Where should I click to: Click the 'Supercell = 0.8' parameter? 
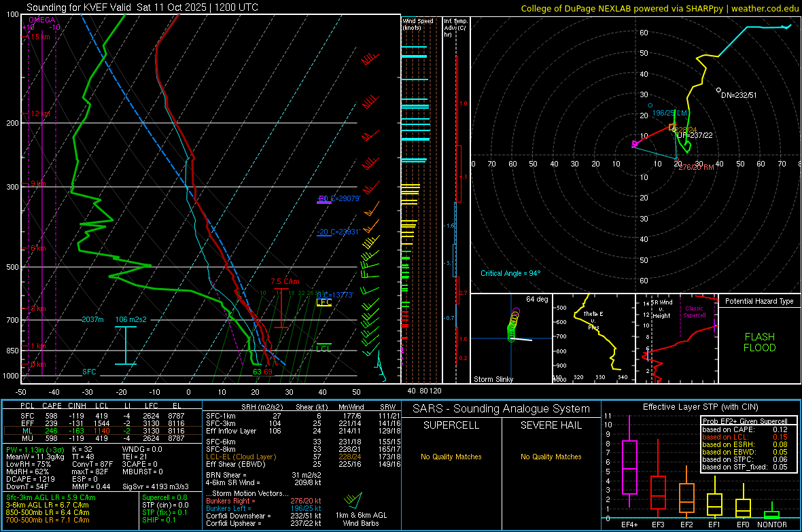click(x=164, y=498)
